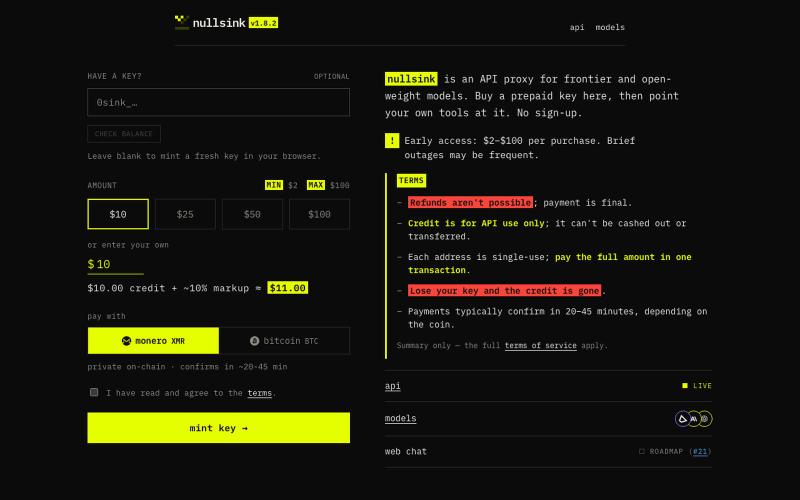The width and height of the screenshot is (800, 500).
Task: Tick the agree to terms checkbox
Action: (94, 392)
